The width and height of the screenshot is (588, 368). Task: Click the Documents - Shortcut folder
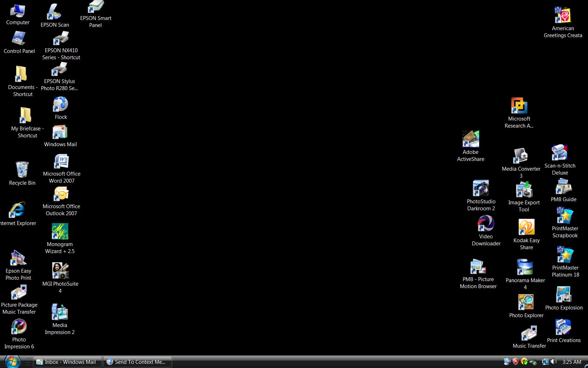click(x=21, y=74)
